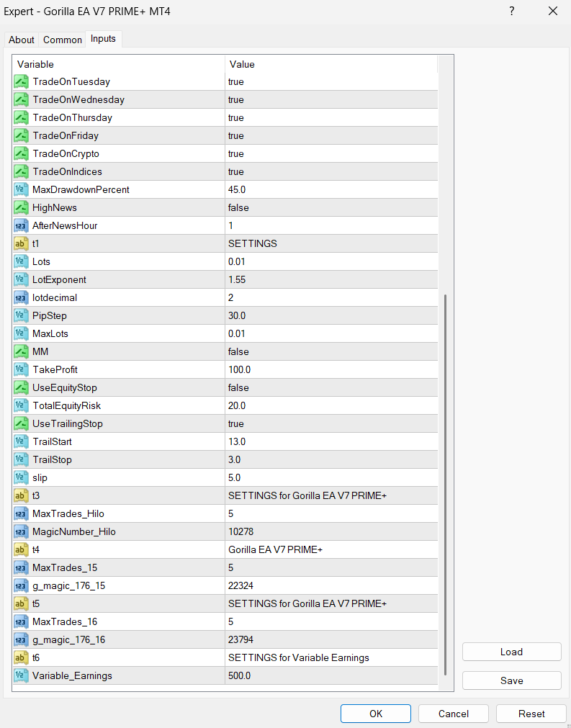Switch to the Common tab
This screenshot has width=571, height=728.
tap(63, 40)
